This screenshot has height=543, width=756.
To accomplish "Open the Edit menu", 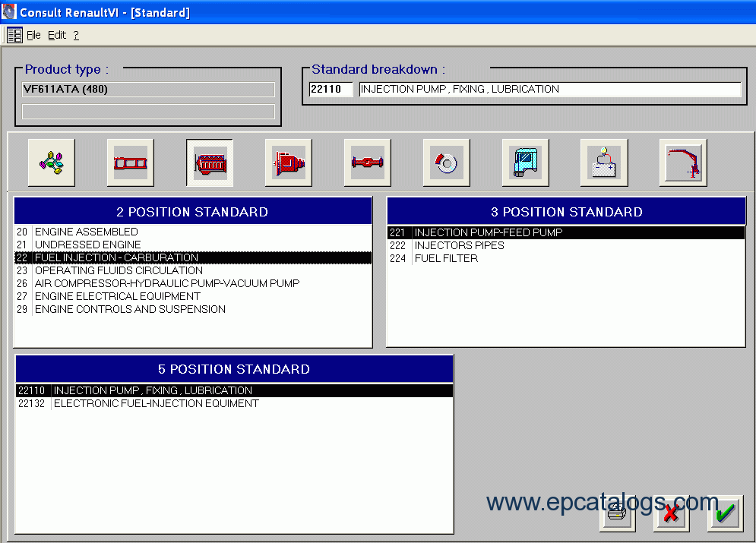I will [x=57, y=35].
